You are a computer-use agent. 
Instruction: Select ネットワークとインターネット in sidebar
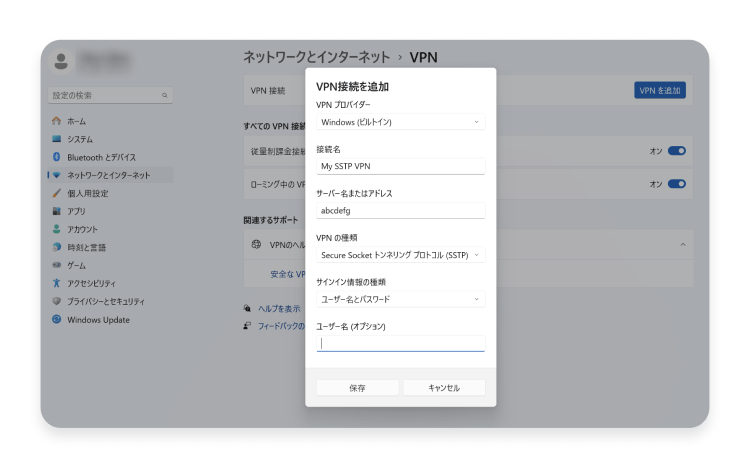click(x=110, y=175)
